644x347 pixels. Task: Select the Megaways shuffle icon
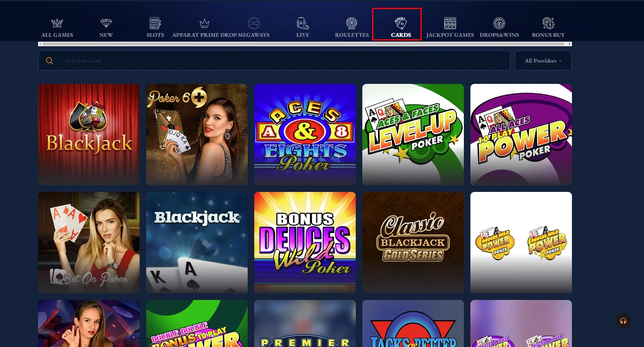(254, 23)
